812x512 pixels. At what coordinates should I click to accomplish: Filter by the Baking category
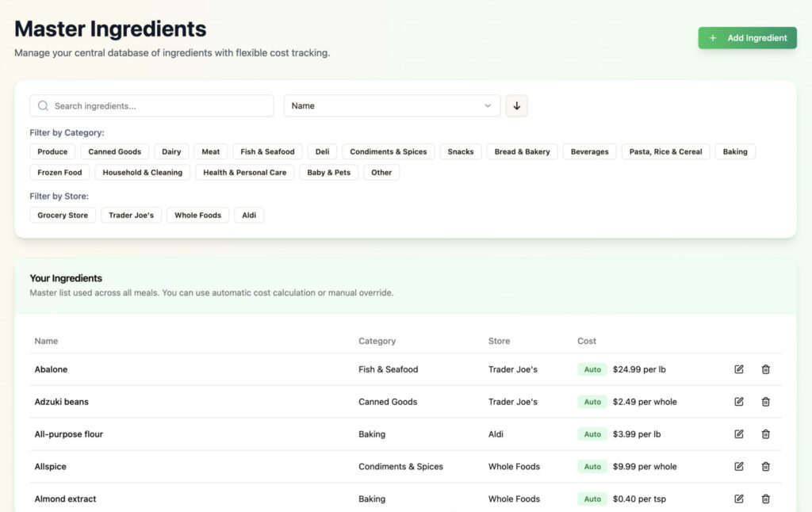coord(734,151)
